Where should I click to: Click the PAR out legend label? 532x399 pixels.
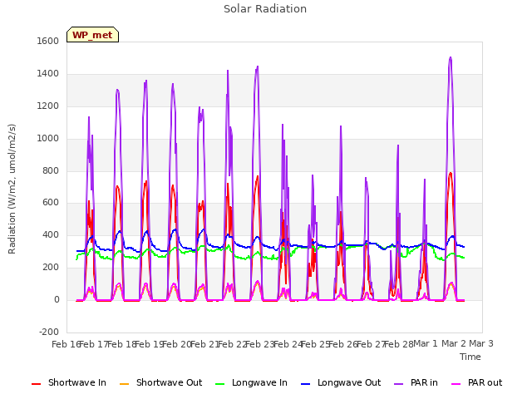(x=485, y=382)
